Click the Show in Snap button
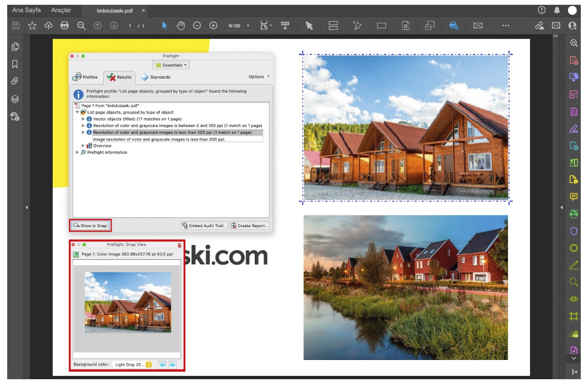The height and width of the screenshot is (388, 588). coord(90,225)
